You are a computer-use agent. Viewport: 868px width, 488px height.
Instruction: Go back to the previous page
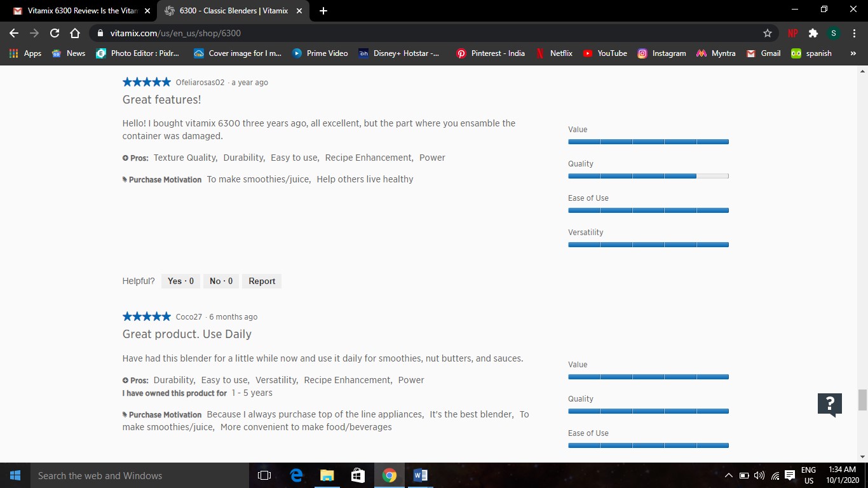click(14, 33)
